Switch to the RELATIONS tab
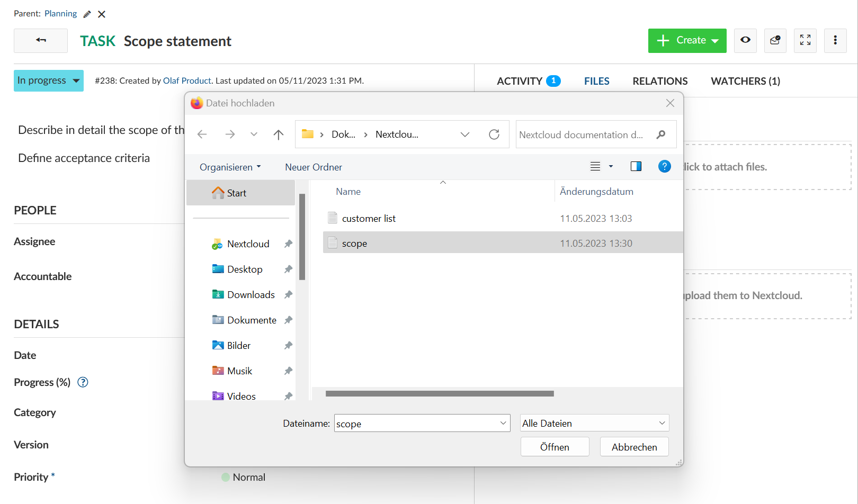The height and width of the screenshot is (504, 858). click(x=660, y=81)
